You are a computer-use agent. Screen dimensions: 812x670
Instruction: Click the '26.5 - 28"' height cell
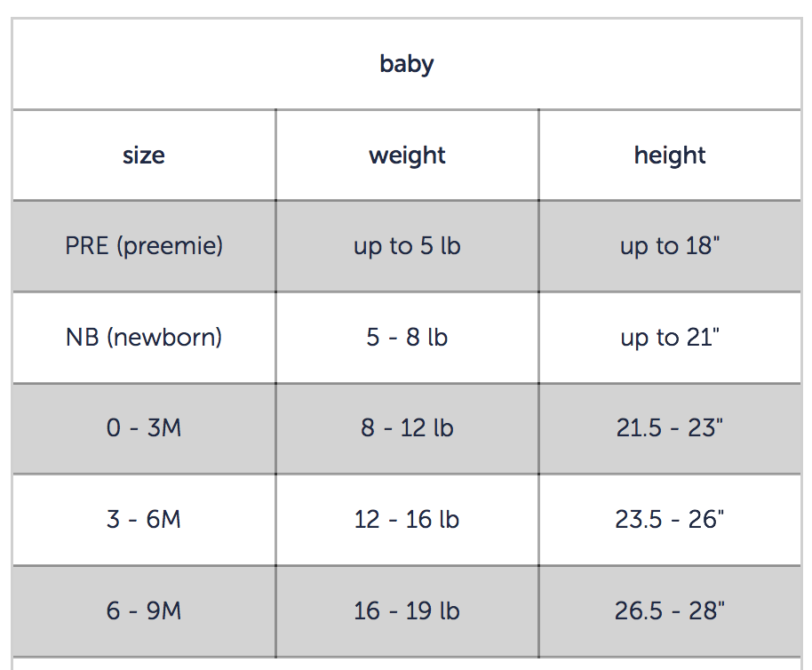click(670, 611)
